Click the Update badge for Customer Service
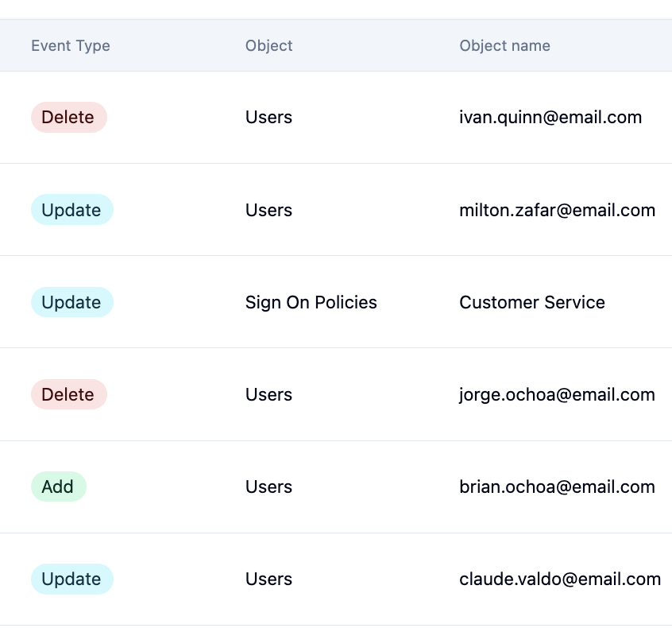This screenshot has width=672, height=628. 71,302
